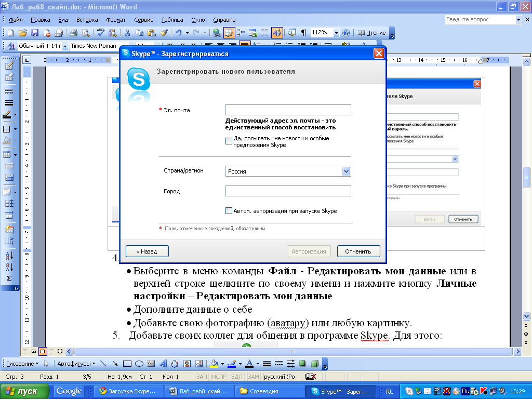Open file with the folder icon

tap(23, 33)
